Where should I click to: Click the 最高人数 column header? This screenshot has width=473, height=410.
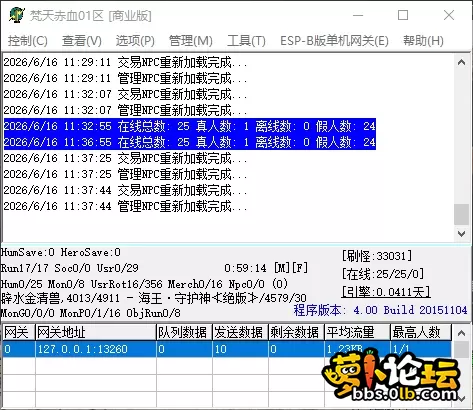[421, 332]
